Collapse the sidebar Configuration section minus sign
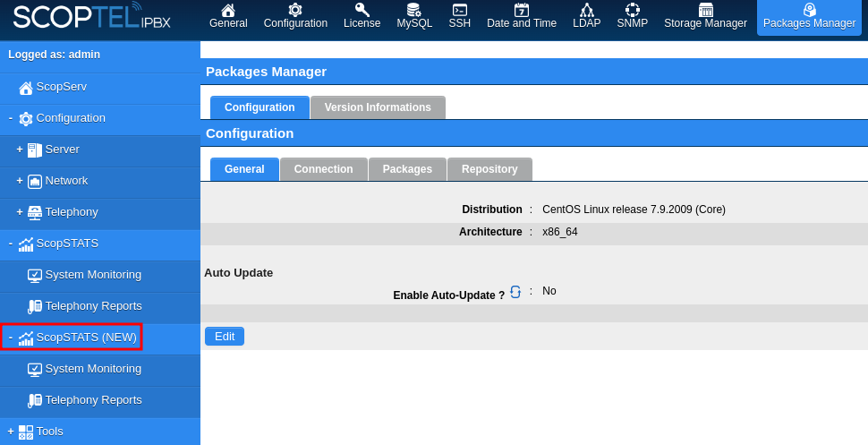 point(11,118)
